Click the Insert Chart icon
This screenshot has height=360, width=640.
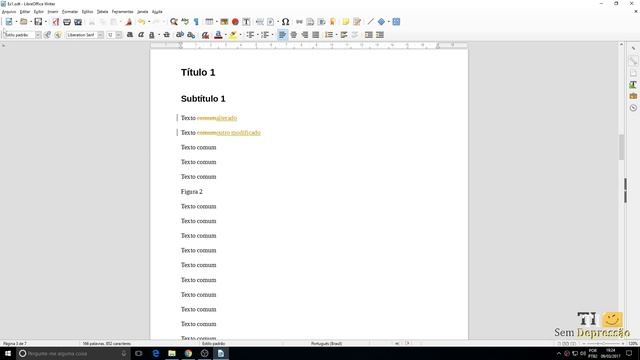coord(235,22)
